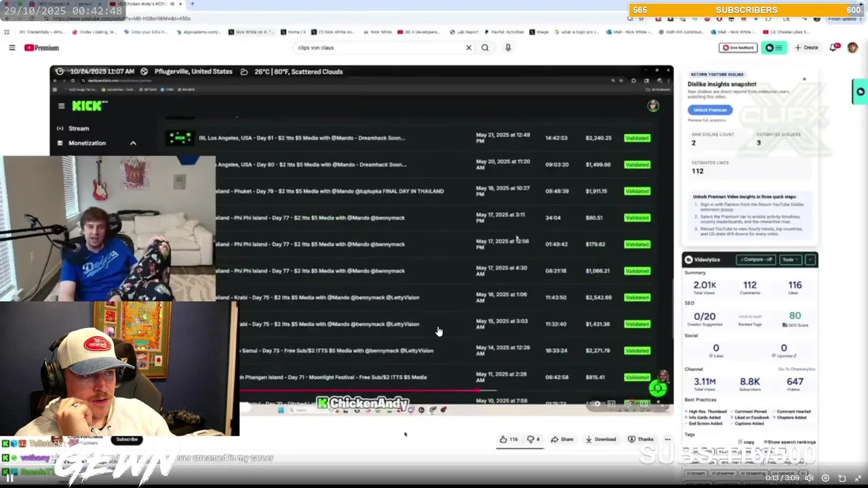The image size is (868, 488).
Task: Click the outer player share-arrow box icon
Action: [x=842, y=478]
